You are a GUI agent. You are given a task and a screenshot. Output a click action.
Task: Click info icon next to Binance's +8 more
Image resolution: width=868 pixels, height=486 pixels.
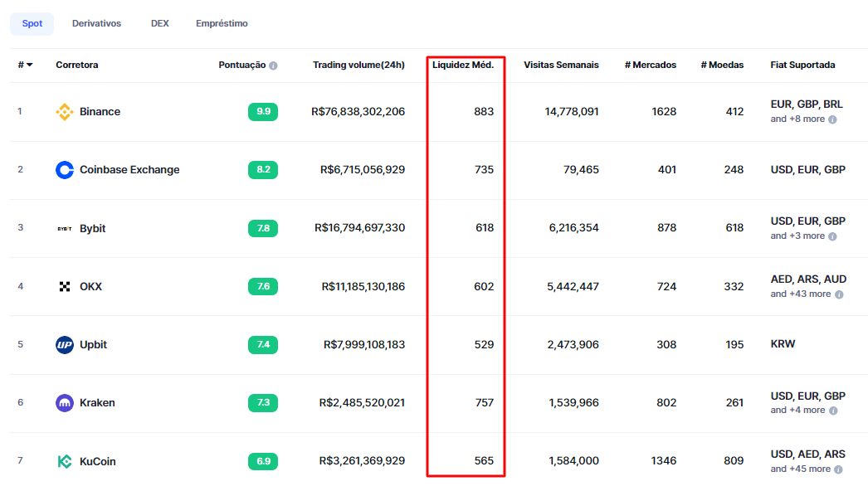point(832,119)
